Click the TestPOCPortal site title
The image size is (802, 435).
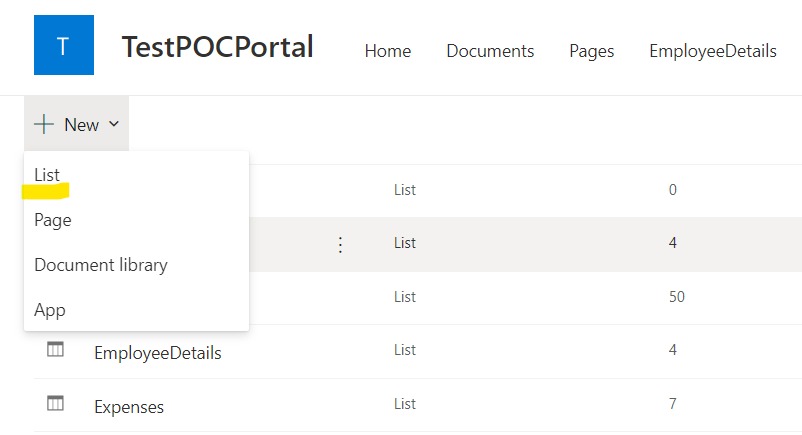pyautogui.click(x=217, y=47)
